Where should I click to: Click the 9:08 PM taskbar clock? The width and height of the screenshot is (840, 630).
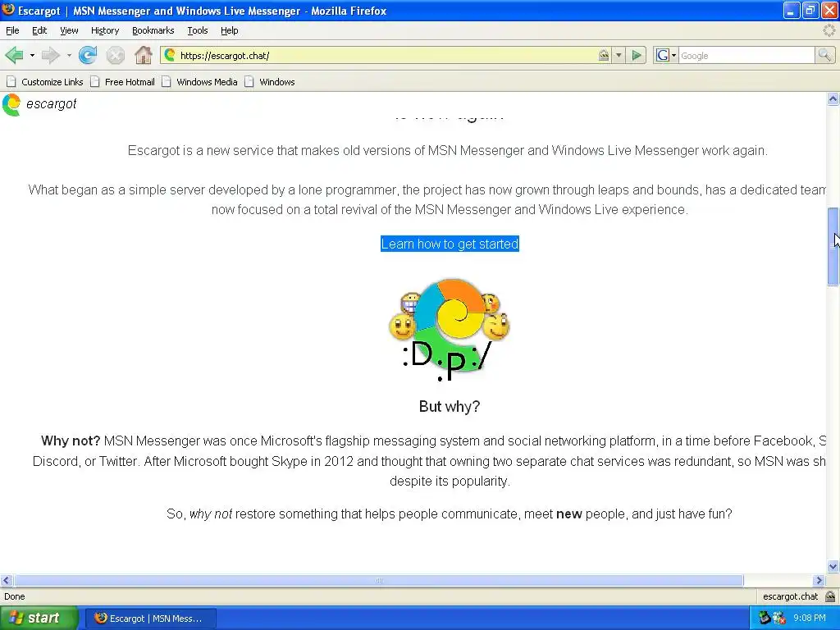coord(810,618)
